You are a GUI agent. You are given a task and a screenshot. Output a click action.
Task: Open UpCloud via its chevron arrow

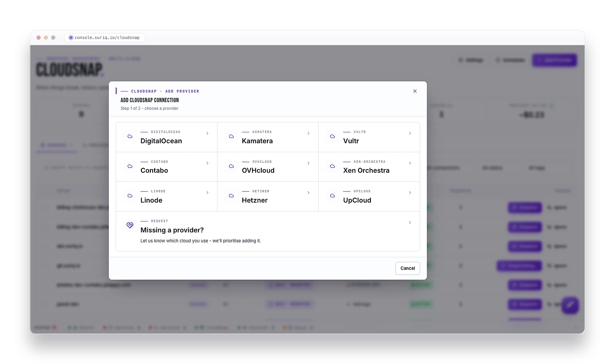pos(410,193)
